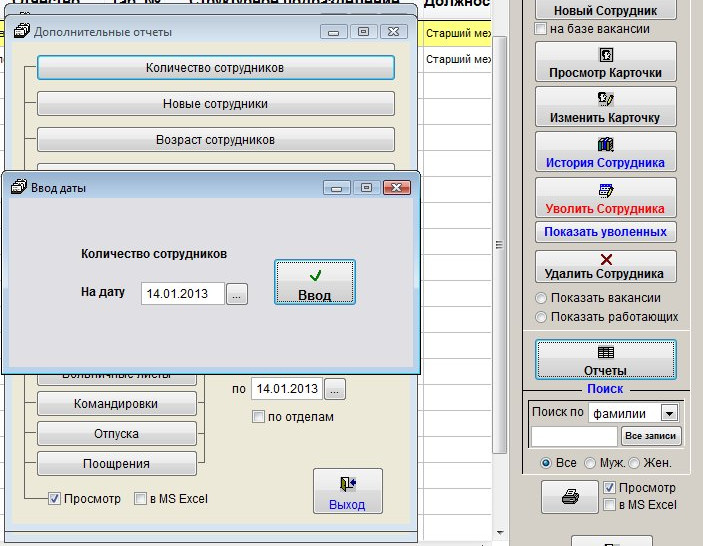Click the vertical scrollbar of employee table

click(x=499, y=245)
